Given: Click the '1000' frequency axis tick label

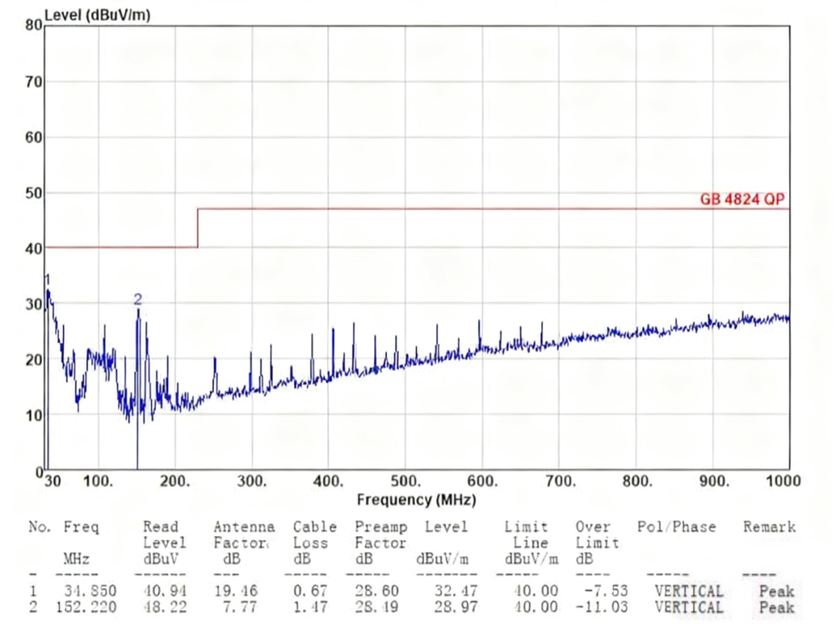Looking at the screenshot, I should coord(783,480).
